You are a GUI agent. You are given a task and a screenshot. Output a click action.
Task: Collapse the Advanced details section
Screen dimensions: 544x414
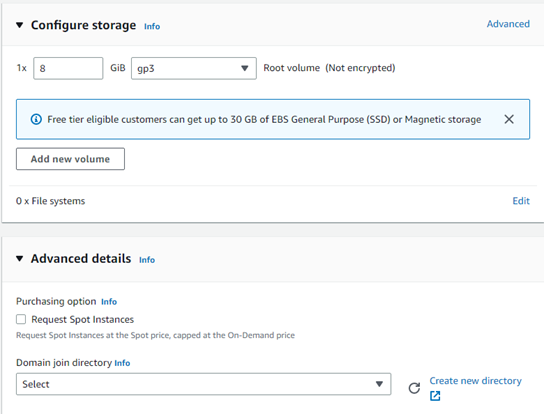tap(20, 259)
